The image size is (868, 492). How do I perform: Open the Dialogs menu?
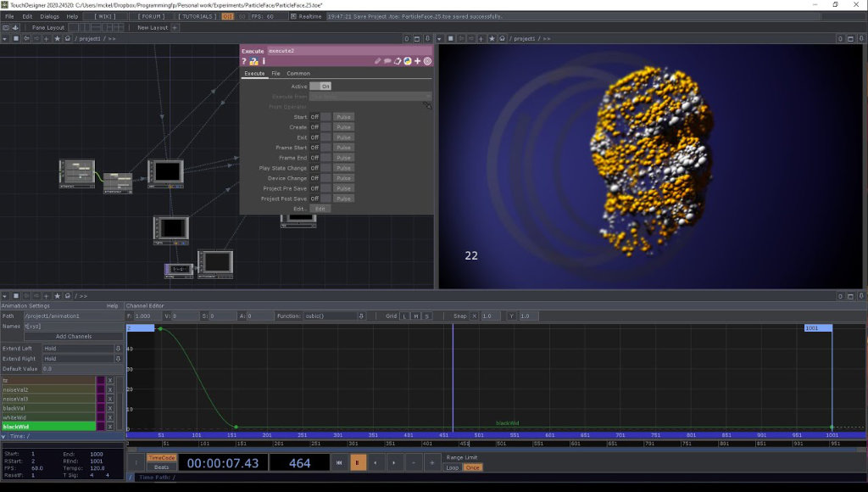tap(50, 17)
